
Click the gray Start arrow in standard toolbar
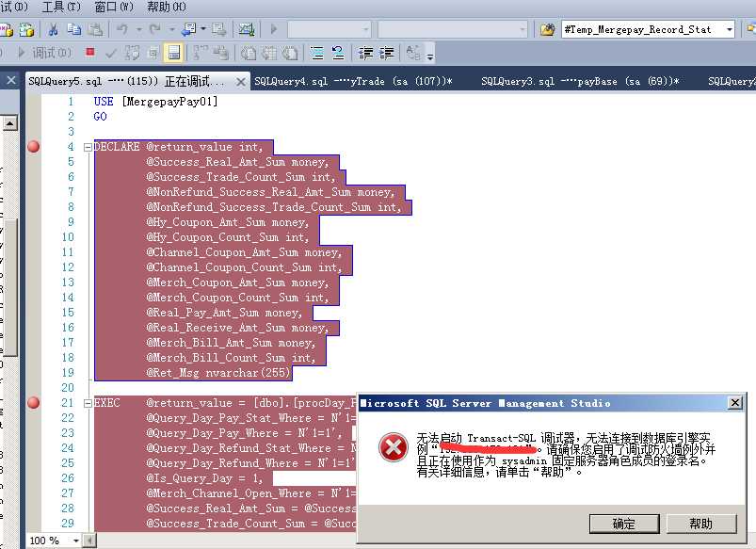coord(273,30)
